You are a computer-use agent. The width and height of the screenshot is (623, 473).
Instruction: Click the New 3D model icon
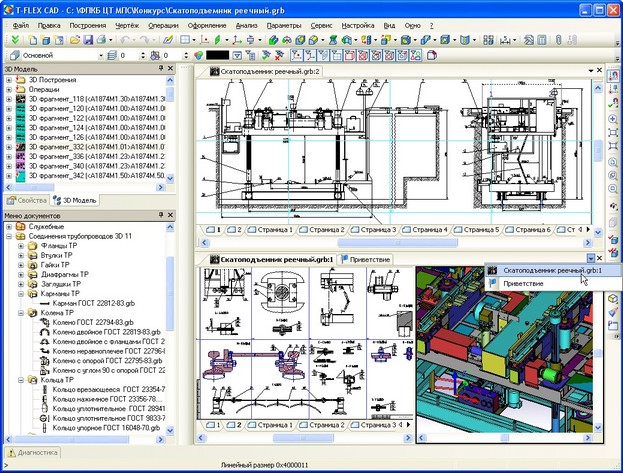click(46, 40)
